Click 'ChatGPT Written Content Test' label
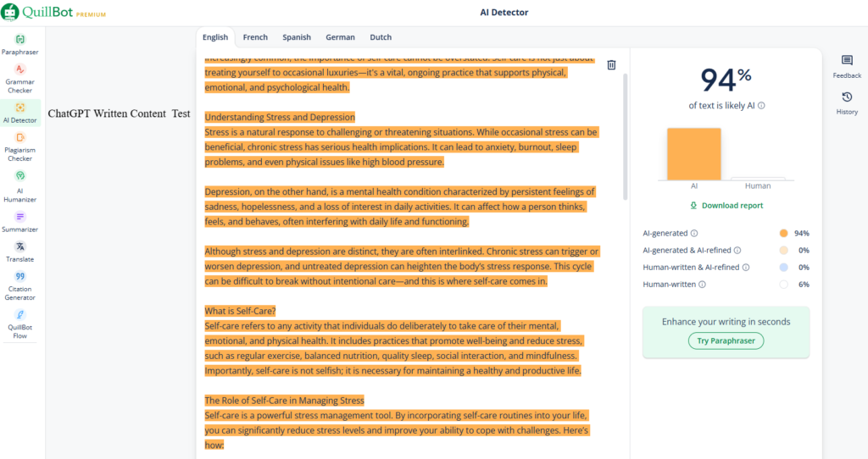Viewport: 868px width, 459px height. click(x=119, y=113)
